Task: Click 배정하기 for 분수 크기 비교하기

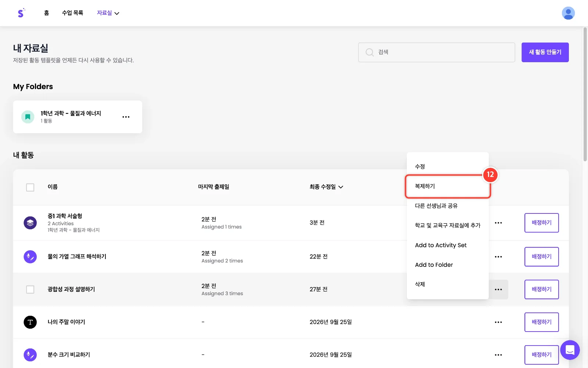Action: (541, 355)
